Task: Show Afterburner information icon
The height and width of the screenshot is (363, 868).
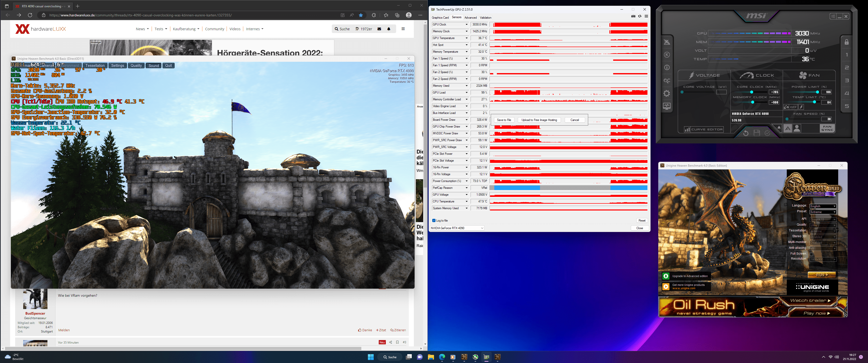Action: click(x=666, y=68)
